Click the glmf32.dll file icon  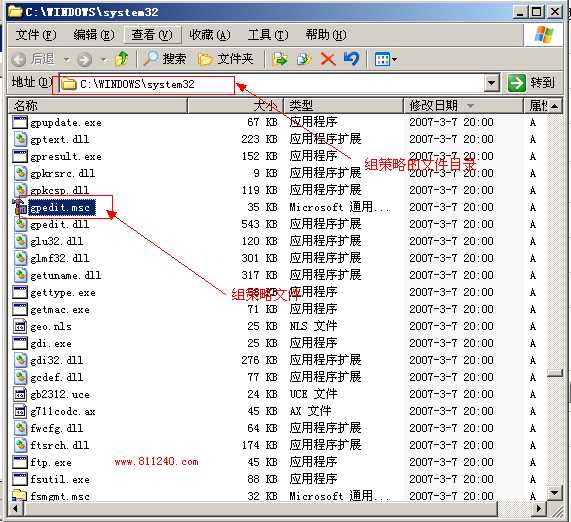pyautogui.click(x=20, y=258)
